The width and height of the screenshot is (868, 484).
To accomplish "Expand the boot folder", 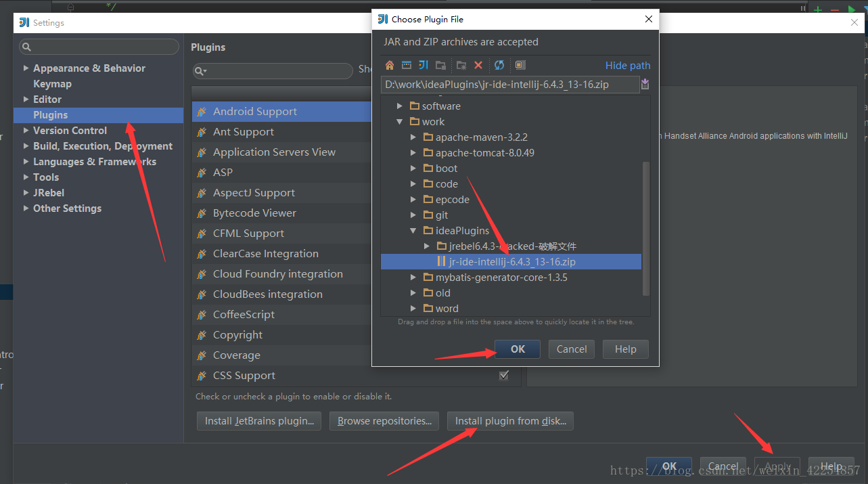I will tap(413, 169).
